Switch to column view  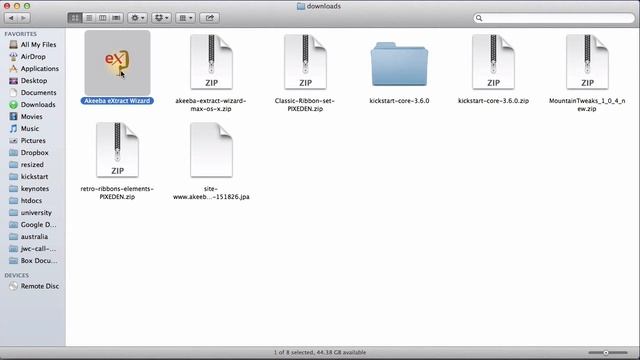click(103, 18)
